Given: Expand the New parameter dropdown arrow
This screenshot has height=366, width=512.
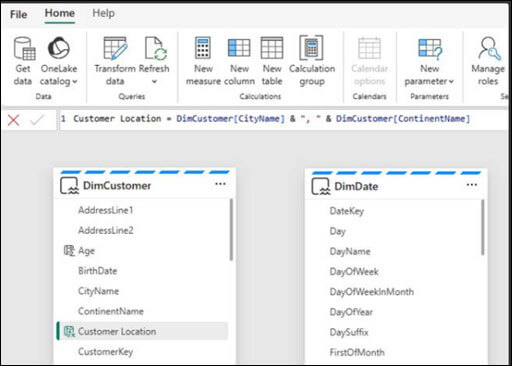Looking at the screenshot, I should click(451, 82).
